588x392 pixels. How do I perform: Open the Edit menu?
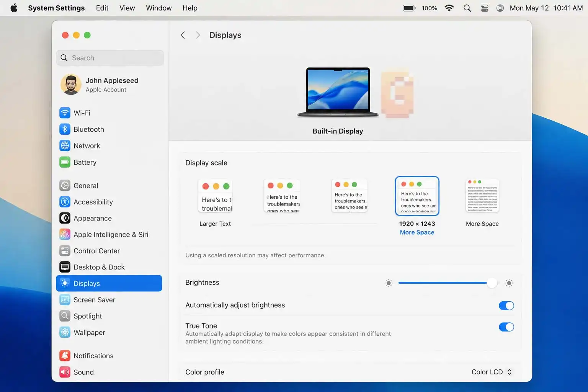click(102, 8)
